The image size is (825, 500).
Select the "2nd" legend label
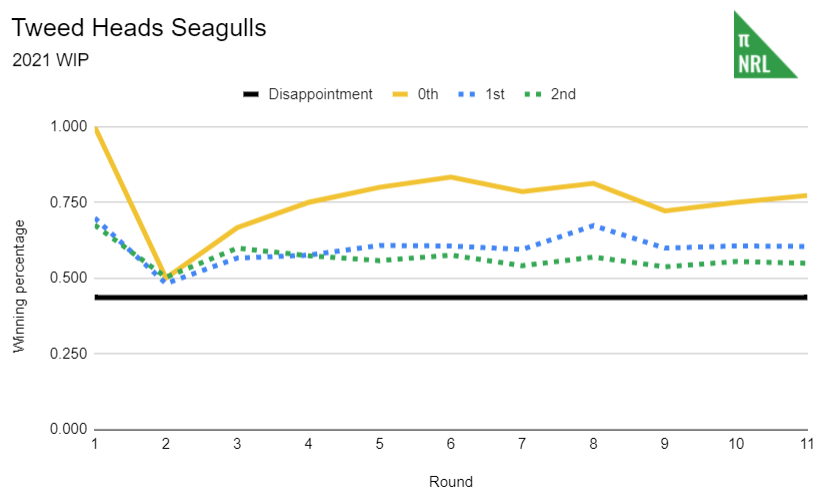click(563, 95)
